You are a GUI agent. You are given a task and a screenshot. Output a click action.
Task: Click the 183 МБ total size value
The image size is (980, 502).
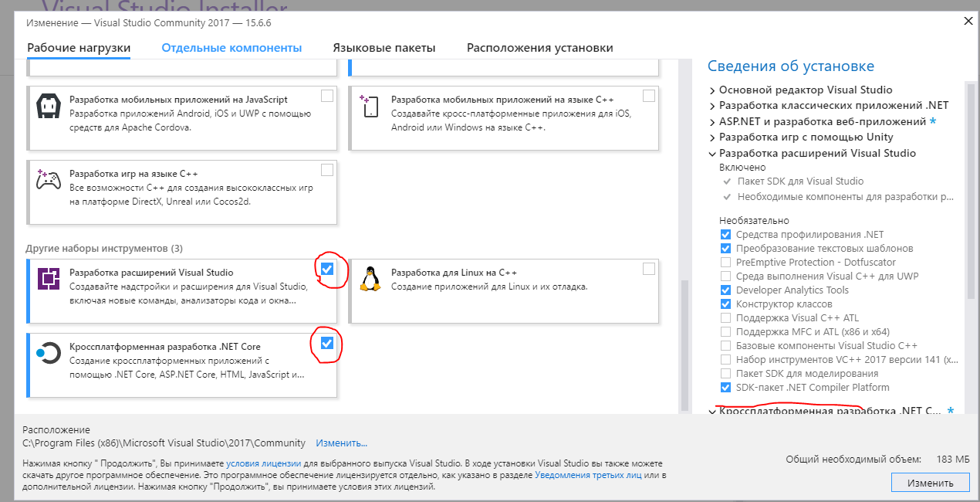tap(952, 459)
